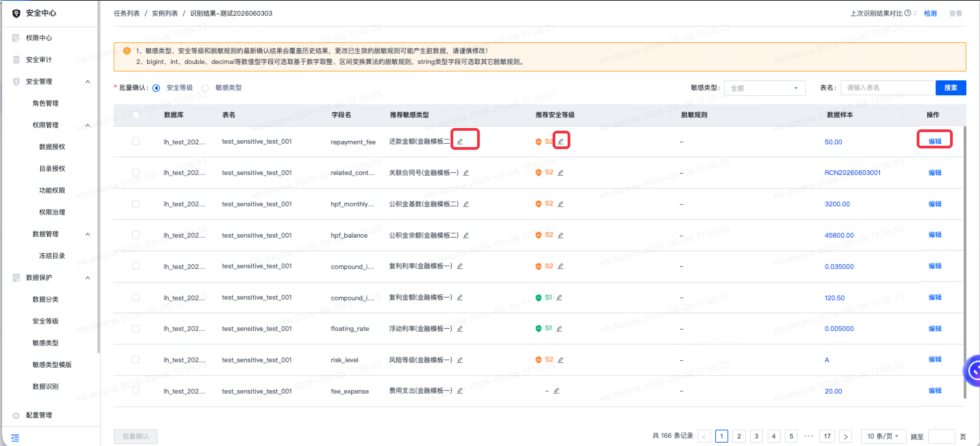980x446 pixels.
Task: Go to page 3 in pagination
Action: click(x=756, y=436)
